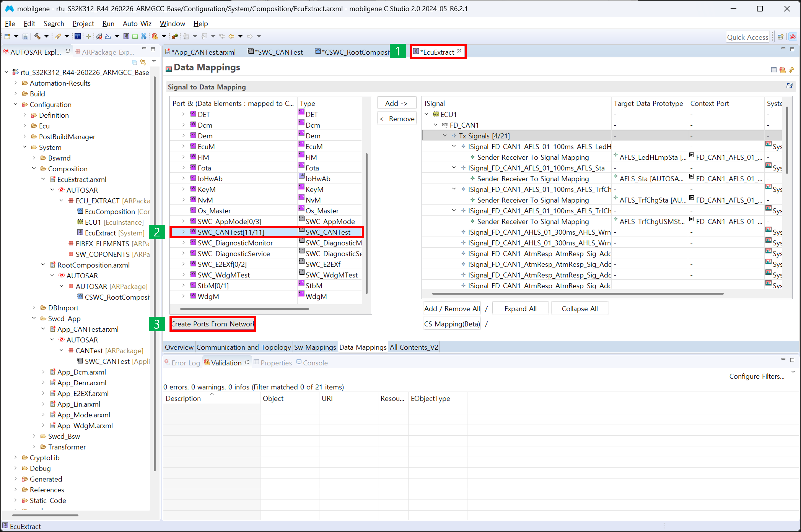Click the expand/collapse icon in Signal to Data Mapping header
The image size is (801, 532).
click(789, 86)
